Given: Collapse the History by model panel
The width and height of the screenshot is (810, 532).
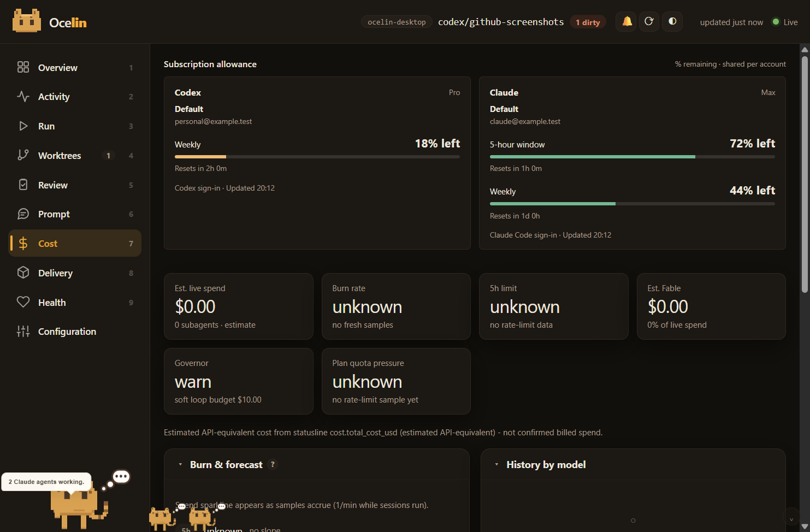Looking at the screenshot, I should point(496,464).
